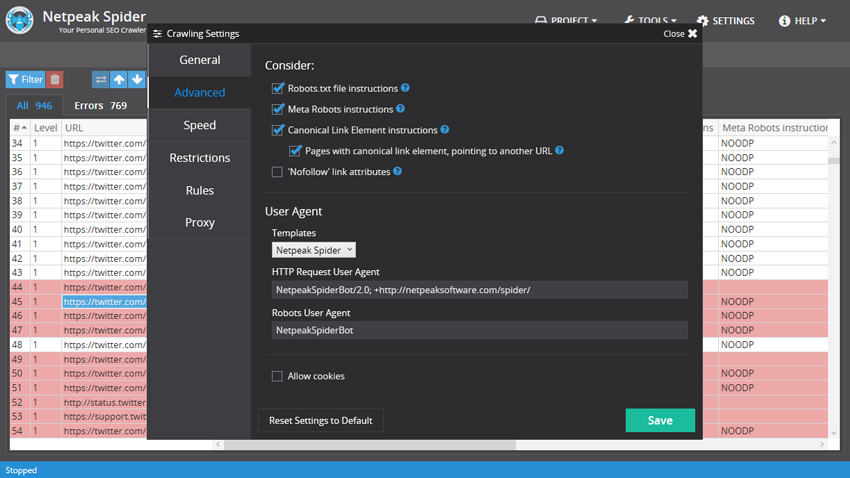Open the HELP dropdown menu
850x478 pixels.
pyautogui.click(x=802, y=21)
